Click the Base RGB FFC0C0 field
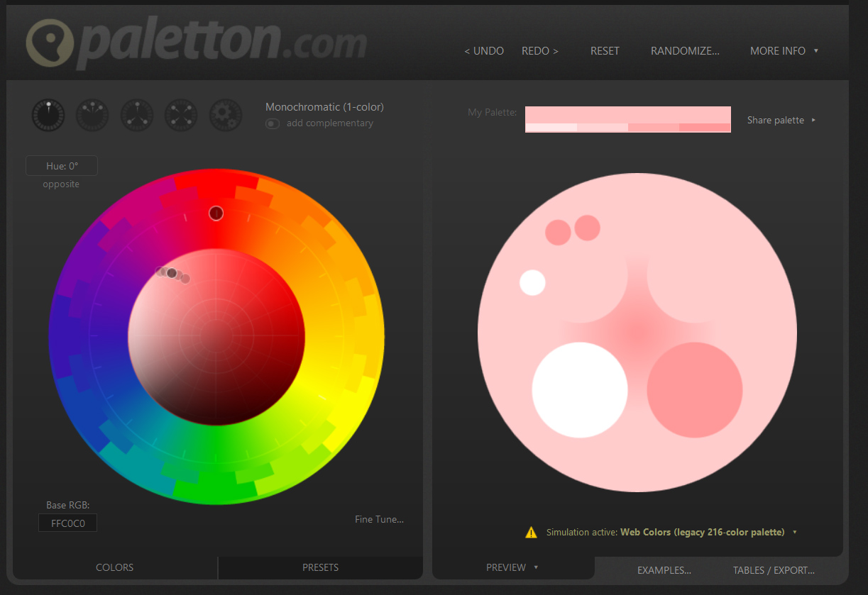868x595 pixels. click(67, 523)
